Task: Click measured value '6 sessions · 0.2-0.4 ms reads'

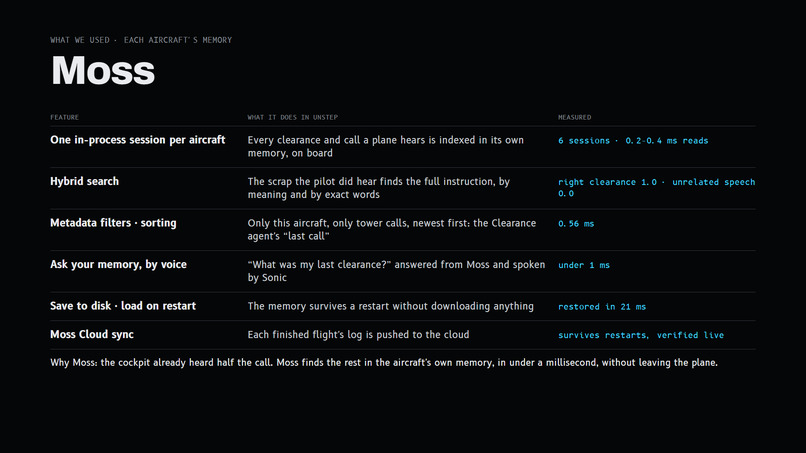Action: click(x=633, y=141)
